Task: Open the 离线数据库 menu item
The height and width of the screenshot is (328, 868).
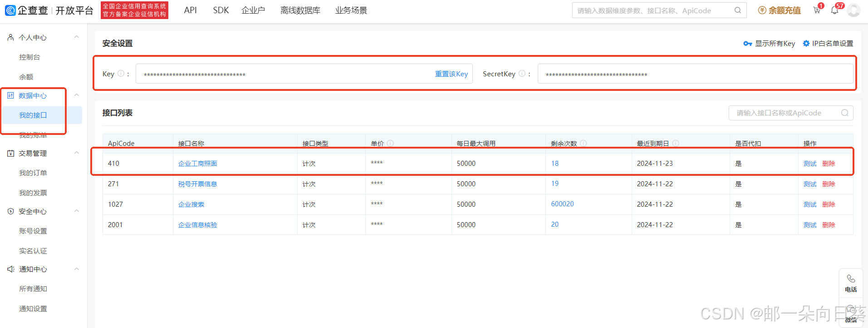Action: click(x=300, y=10)
